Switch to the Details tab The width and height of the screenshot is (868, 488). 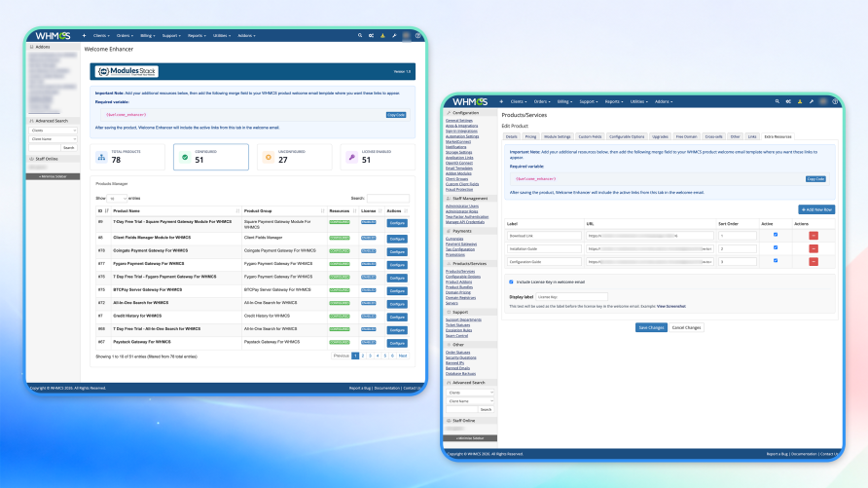pos(512,136)
